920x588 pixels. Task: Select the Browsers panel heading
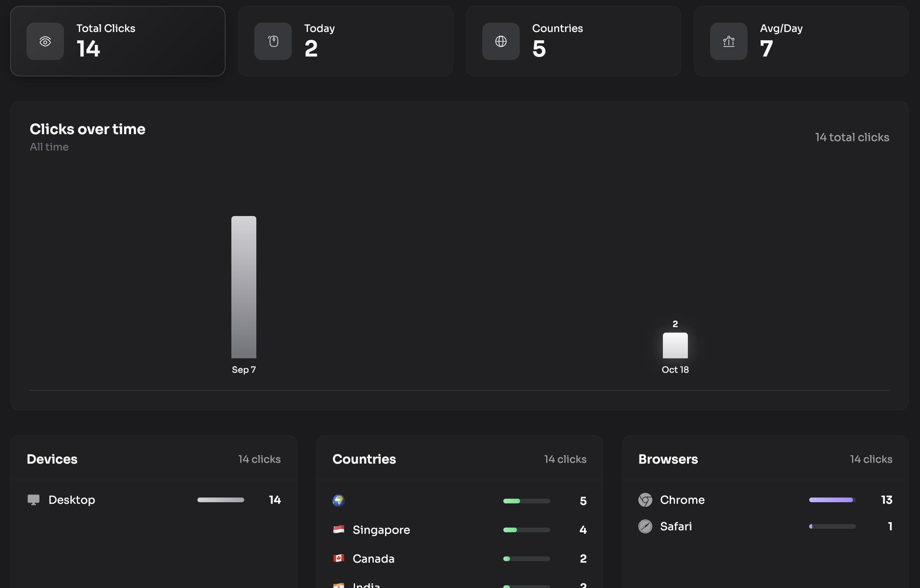[x=668, y=459]
